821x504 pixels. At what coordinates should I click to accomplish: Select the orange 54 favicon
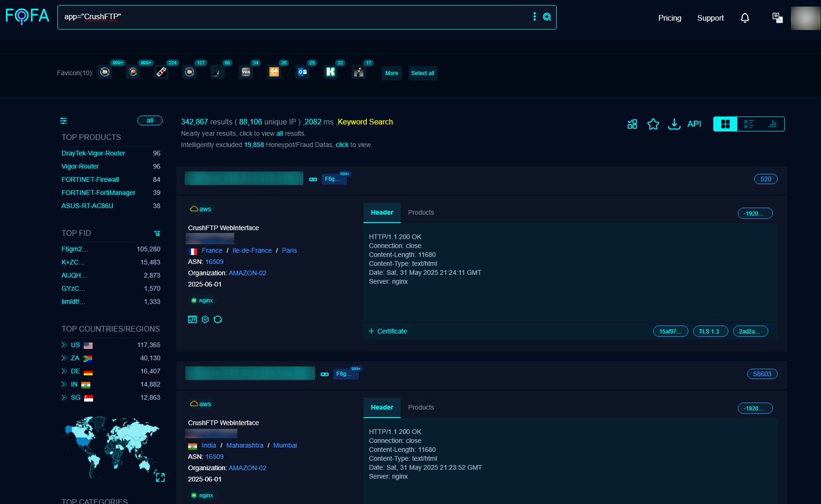274,72
